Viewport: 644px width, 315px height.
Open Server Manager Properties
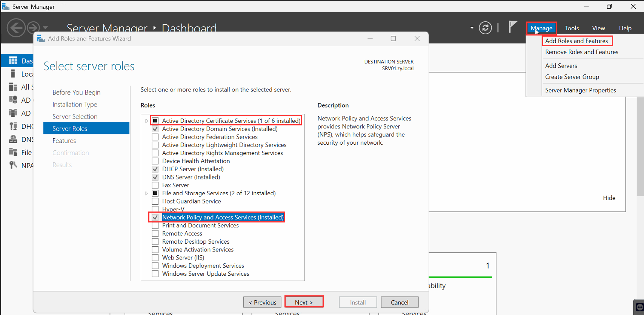(x=581, y=90)
